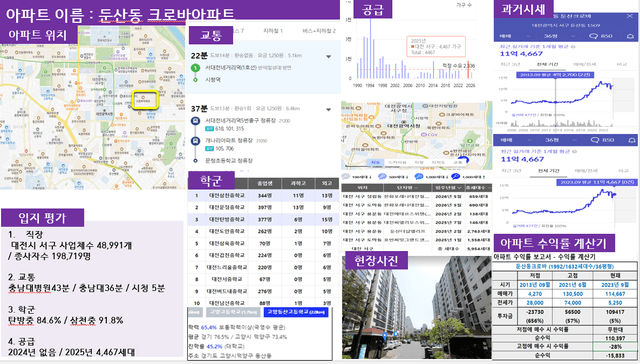This screenshot has width=640, height=364.
Task: Expand the 37분 bus route details
Action: [329, 110]
